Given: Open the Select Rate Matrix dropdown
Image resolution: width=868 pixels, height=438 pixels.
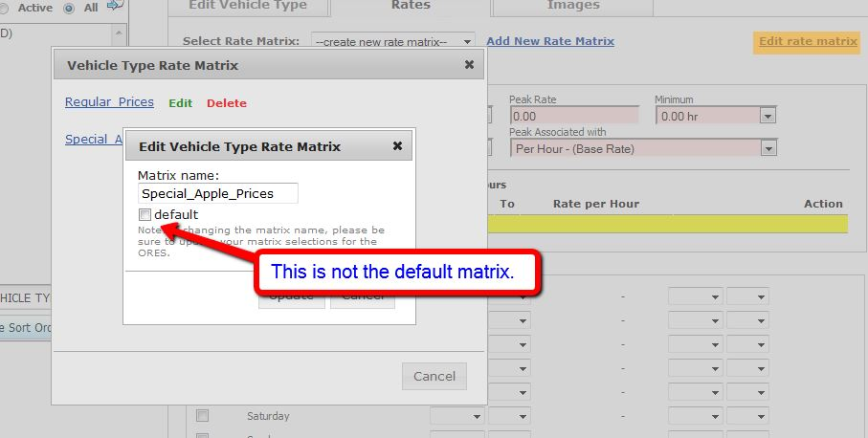Looking at the screenshot, I should [393, 42].
